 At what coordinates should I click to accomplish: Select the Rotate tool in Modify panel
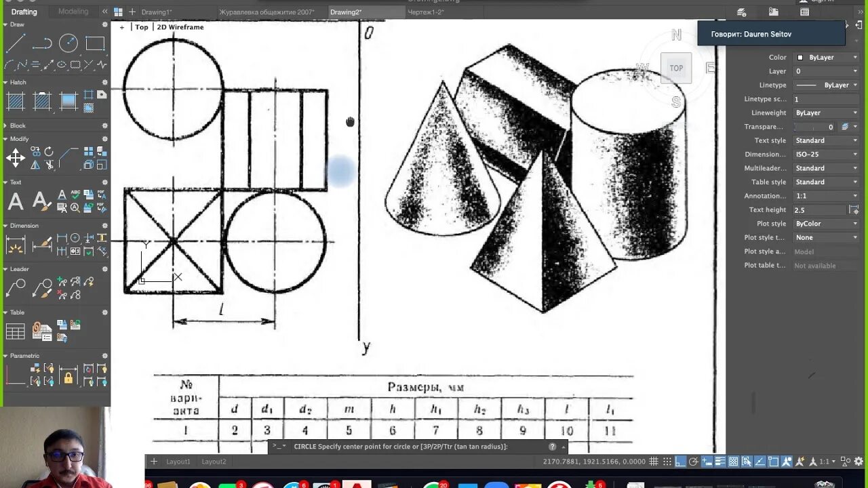(49, 152)
